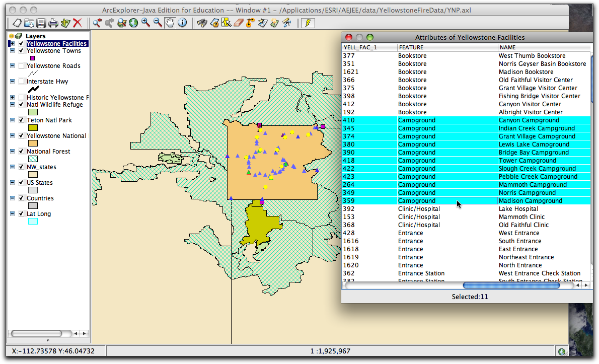The image size is (599, 364).
Task: Click the MapTips lightning bolt icon
Action: [x=307, y=23]
